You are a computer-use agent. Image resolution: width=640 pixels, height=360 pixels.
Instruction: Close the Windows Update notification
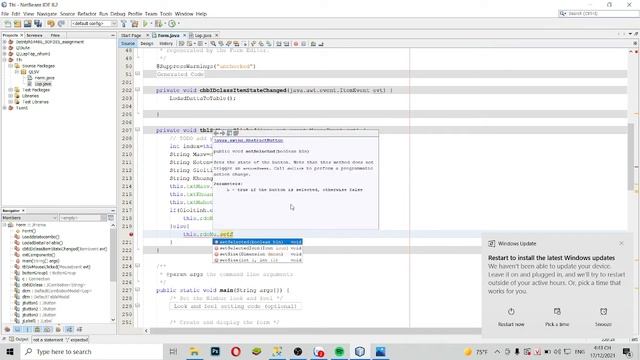tap(621, 243)
